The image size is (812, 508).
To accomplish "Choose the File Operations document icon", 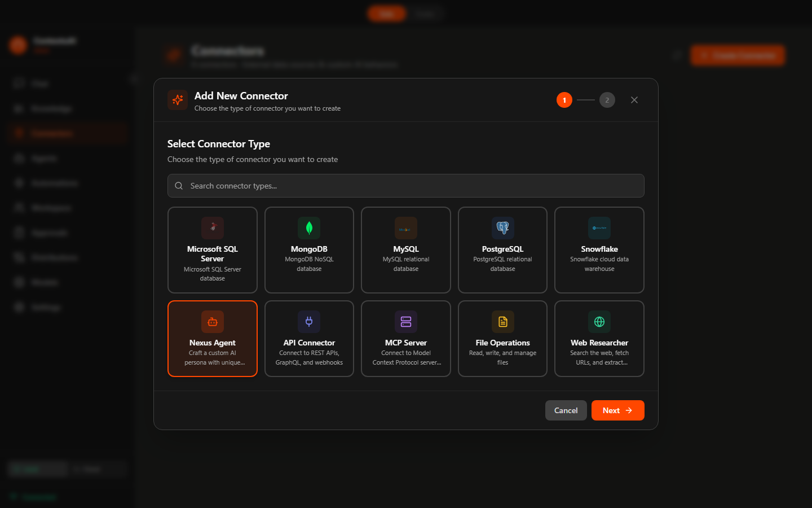I will pos(502,322).
